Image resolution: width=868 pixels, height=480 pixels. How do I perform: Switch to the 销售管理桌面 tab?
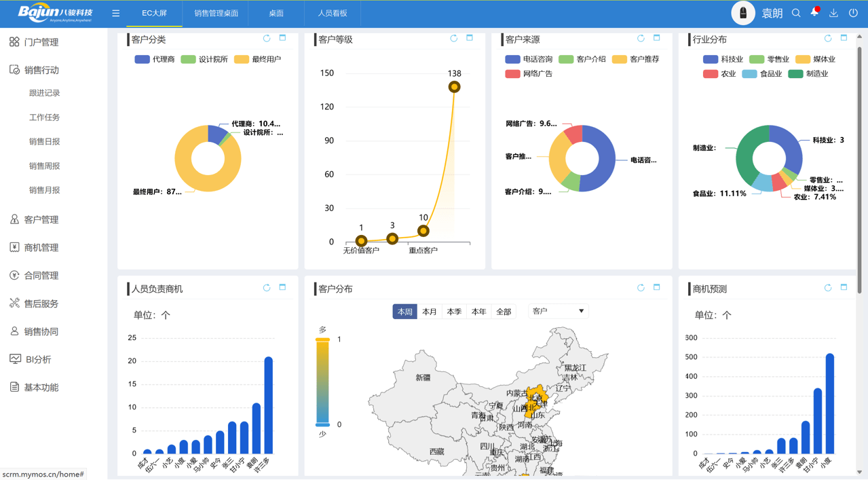click(216, 14)
